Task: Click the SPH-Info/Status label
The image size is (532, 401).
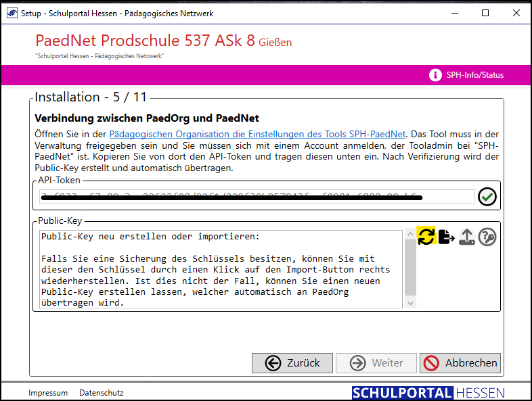Action: pos(474,75)
